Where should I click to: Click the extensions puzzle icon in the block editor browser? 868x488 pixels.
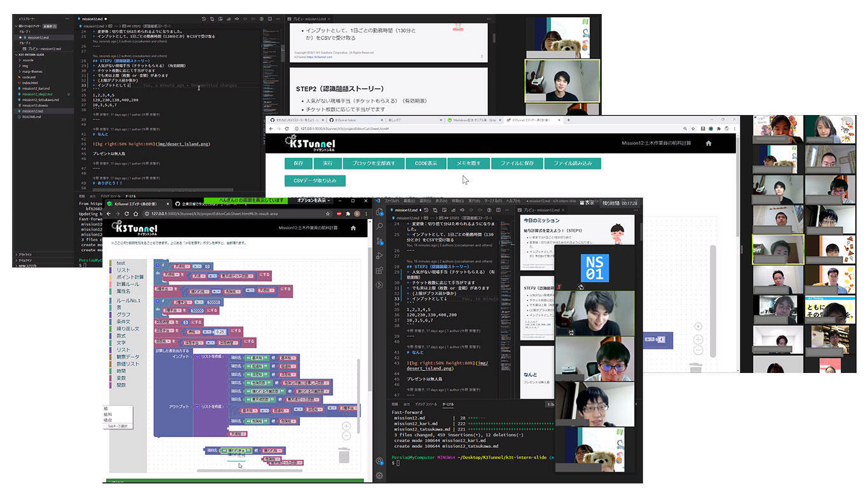[x=348, y=213]
